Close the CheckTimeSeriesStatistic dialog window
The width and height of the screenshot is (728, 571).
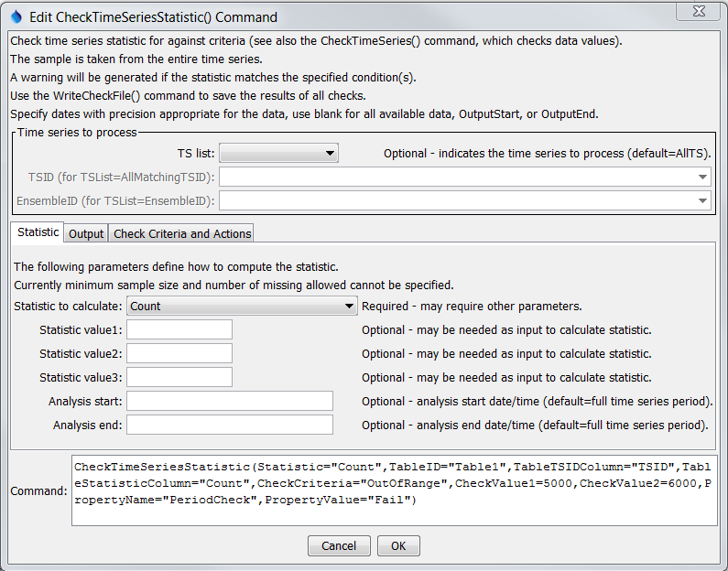coord(699,11)
